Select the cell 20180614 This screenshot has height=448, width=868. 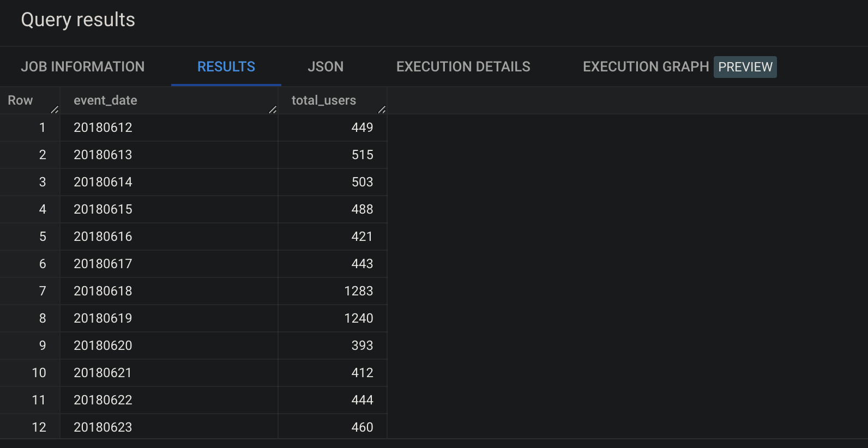click(x=103, y=182)
